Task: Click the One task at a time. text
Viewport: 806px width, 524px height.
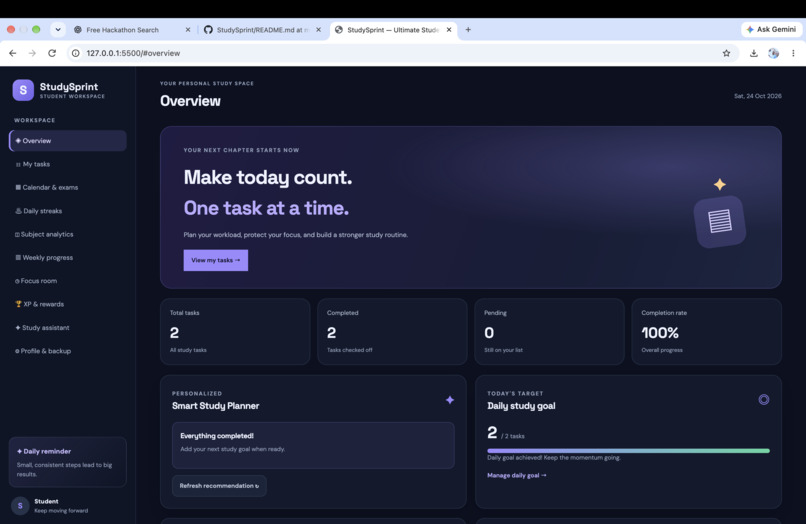Action: (266, 208)
